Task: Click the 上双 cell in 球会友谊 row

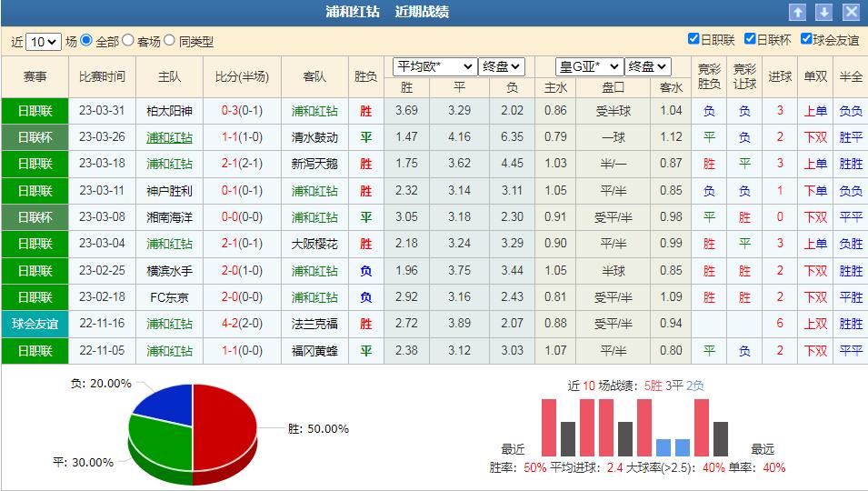Action: point(815,324)
